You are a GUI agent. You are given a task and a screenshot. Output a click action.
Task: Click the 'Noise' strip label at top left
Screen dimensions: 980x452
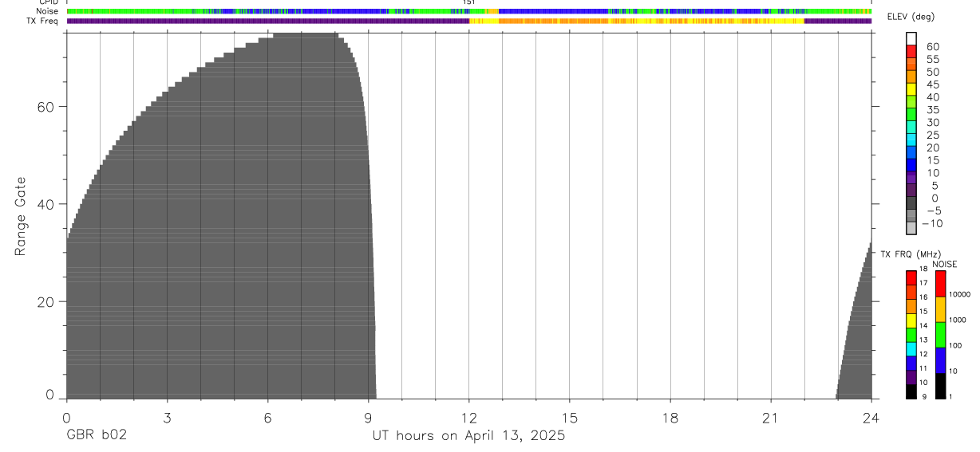tap(45, 11)
